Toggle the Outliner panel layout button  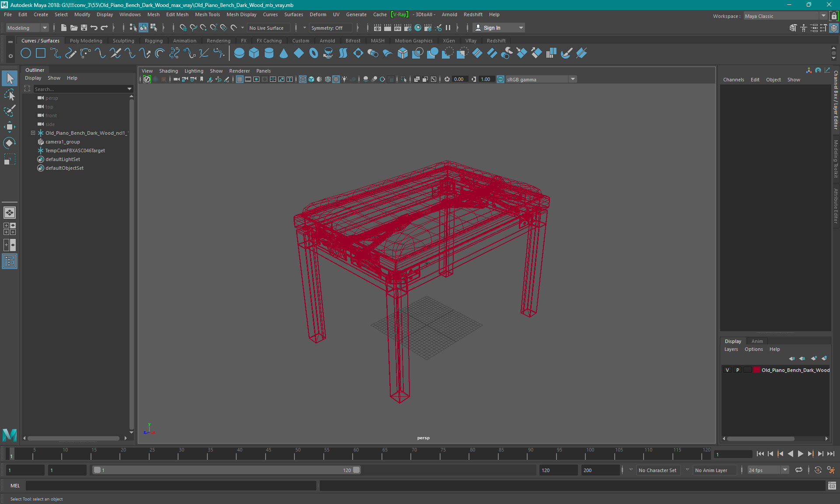(x=10, y=262)
